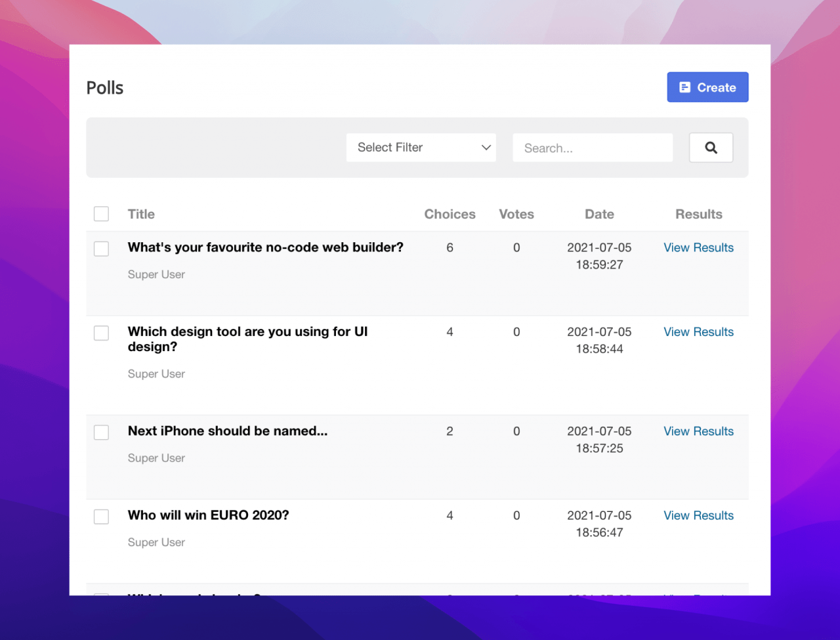View Results for EURO 2020 poll

(698, 515)
